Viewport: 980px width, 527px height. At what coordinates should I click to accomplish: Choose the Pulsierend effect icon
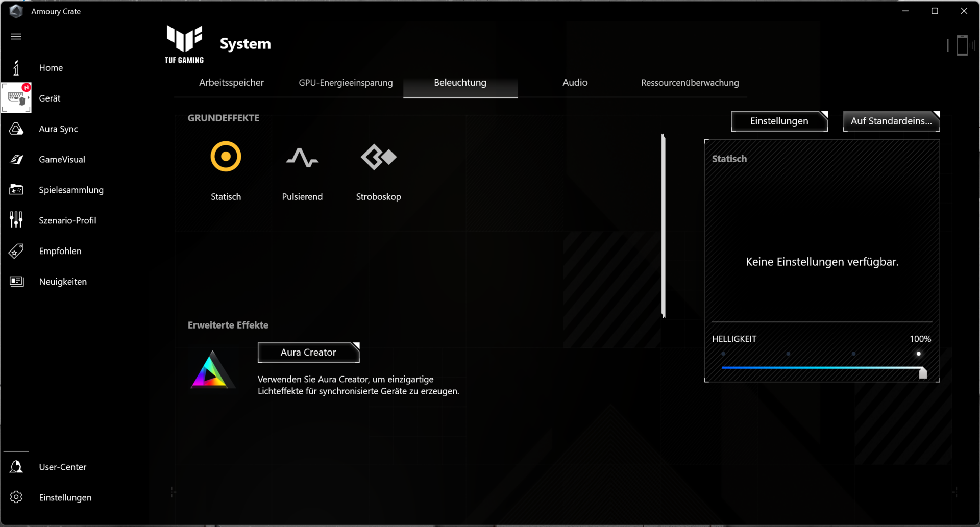click(x=302, y=158)
